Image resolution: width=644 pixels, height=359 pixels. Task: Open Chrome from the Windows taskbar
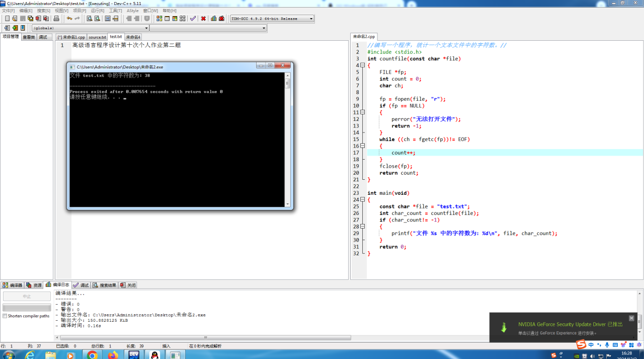(x=92, y=355)
